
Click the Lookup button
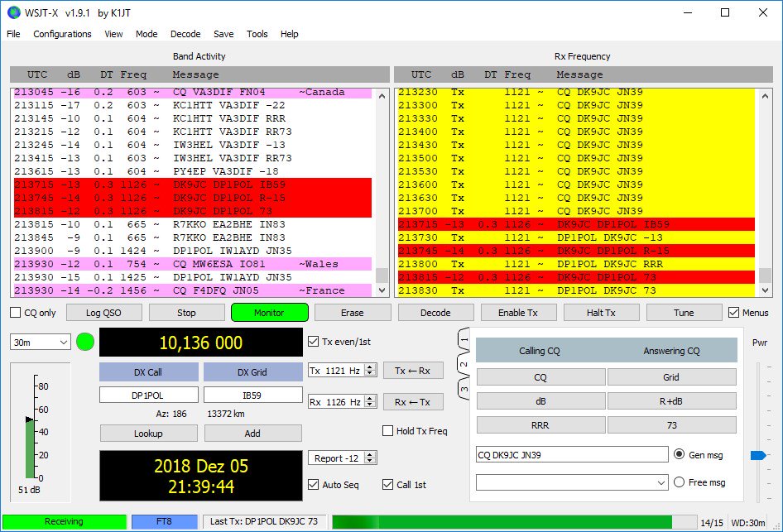148,434
